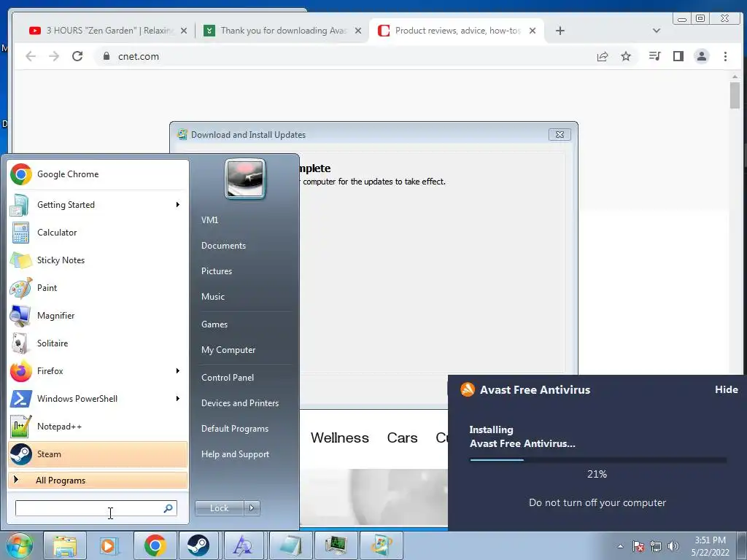Click the notepad-style taskbar icon
The image size is (747, 560).
pos(290,545)
